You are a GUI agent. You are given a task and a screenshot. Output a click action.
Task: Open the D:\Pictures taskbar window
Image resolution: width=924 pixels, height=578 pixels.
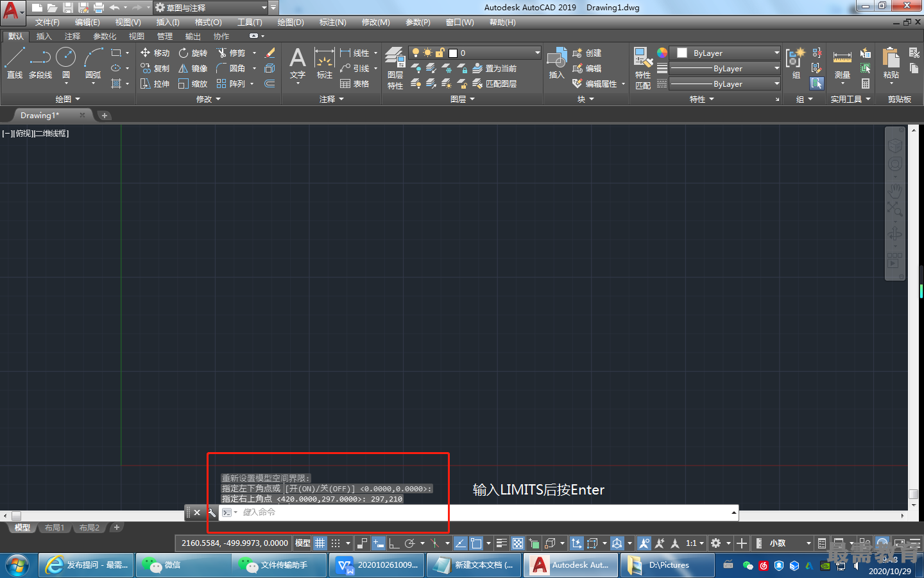(667, 565)
